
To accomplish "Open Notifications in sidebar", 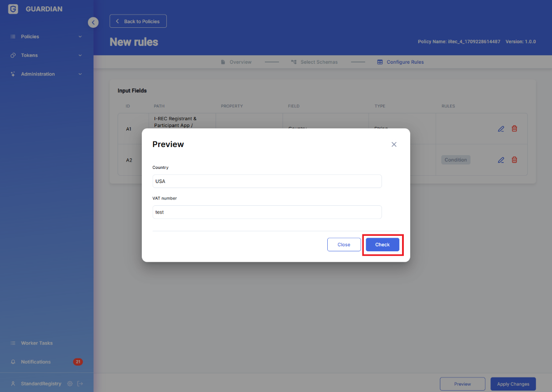I will 36,362.
